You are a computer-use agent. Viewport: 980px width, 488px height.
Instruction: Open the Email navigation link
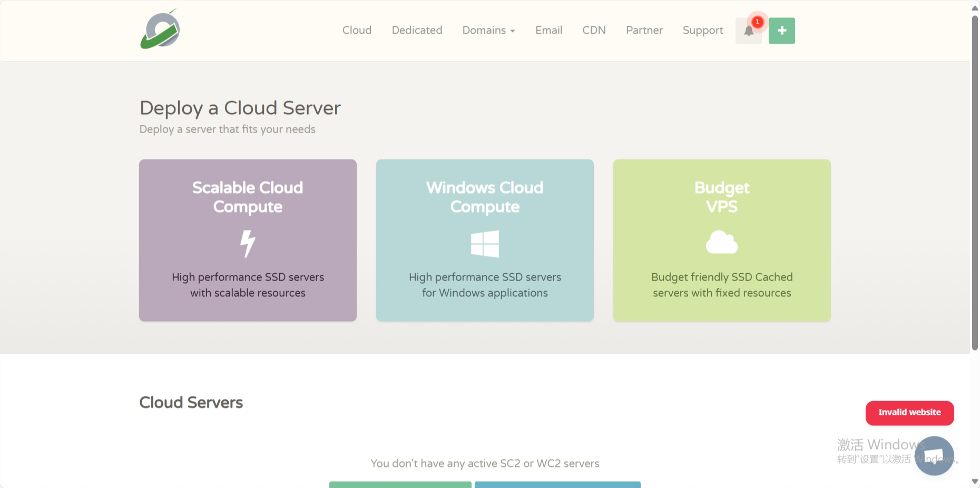[548, 31]
